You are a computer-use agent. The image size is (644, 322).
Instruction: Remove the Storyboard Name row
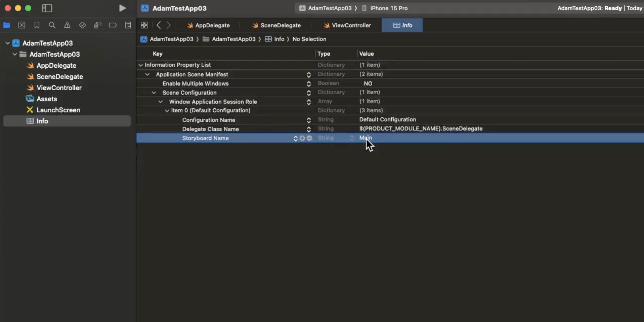click(x=310, y=138)
